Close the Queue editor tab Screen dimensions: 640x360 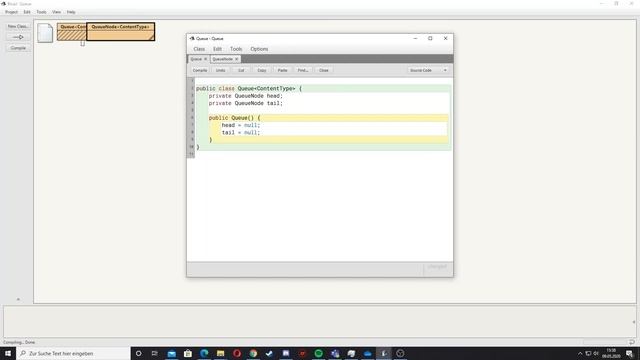click(x=206, y=59)
